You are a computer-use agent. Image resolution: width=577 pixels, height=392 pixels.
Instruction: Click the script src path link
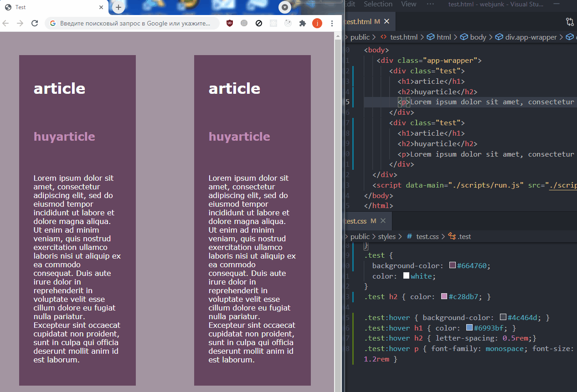point(563,185)
